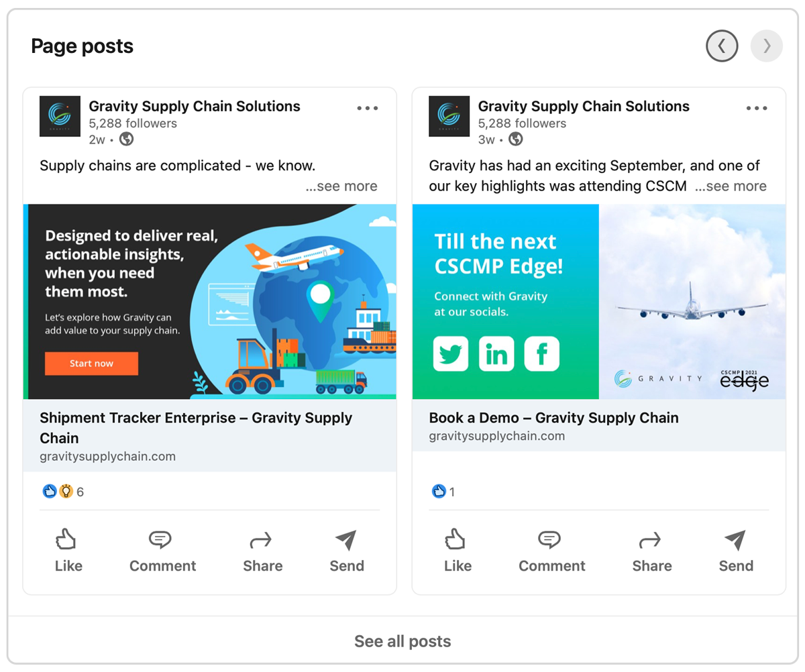Click the LinkedIn icon in CSCMP Edge image
This screenshot has height=672, width=805.
496,353
